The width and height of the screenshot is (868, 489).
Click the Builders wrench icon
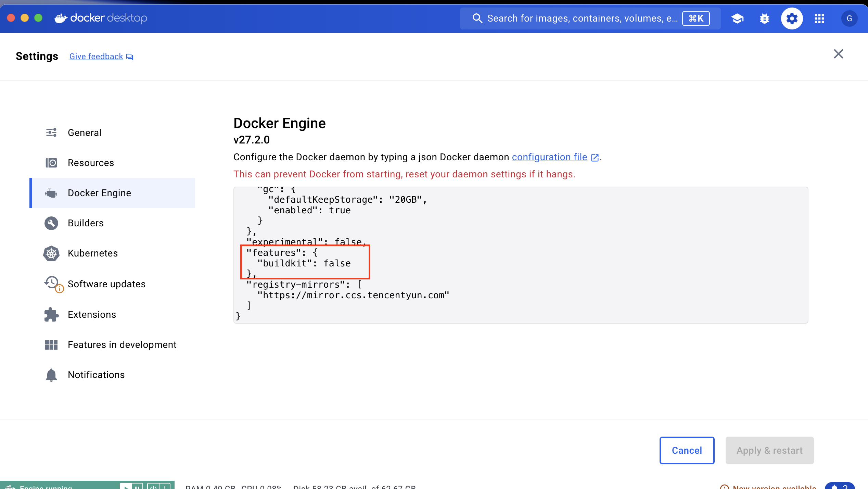(x=51, y=223)
